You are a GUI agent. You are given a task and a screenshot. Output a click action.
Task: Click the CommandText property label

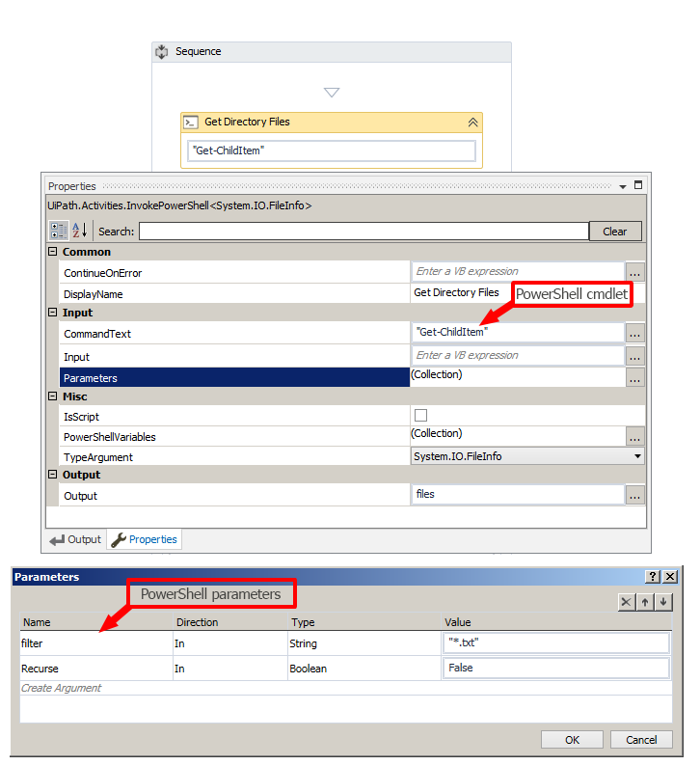[97, 334]
